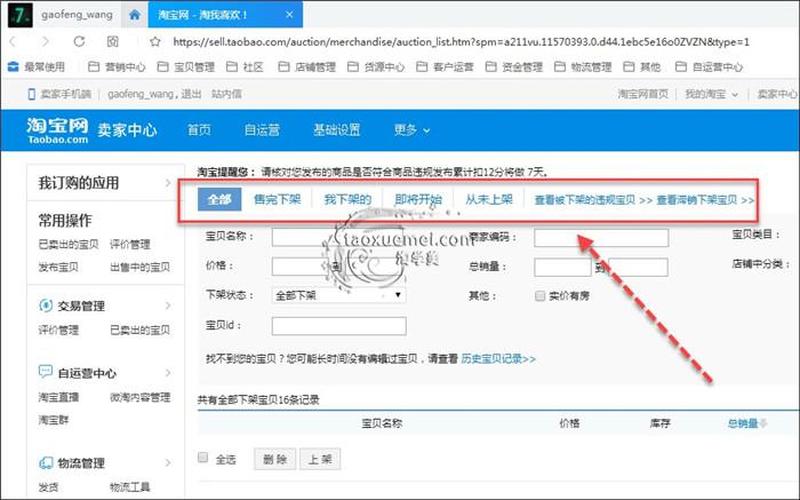Expand the 更多 navigation menu
Image resolution: width=800 pixels, height=500 pixels.
click(411, 130)
